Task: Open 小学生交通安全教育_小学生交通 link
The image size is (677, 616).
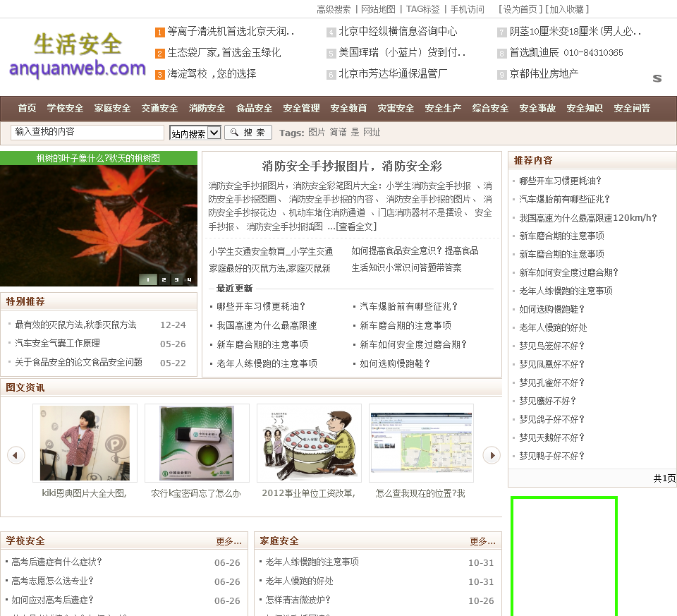Action: click(x=271, y=251)
